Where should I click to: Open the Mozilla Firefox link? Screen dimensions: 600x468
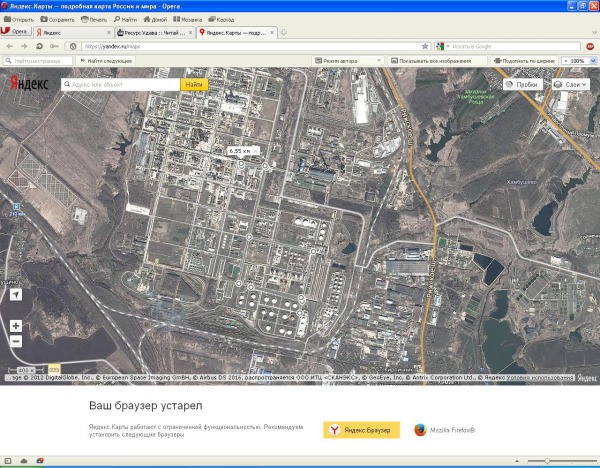tap(444, 430)
